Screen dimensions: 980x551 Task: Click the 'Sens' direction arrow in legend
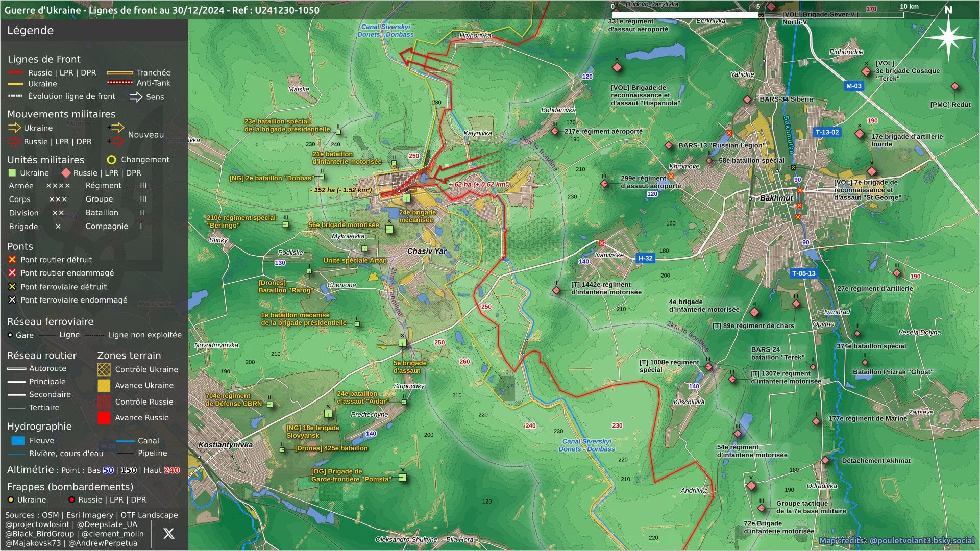coord(136,97)
